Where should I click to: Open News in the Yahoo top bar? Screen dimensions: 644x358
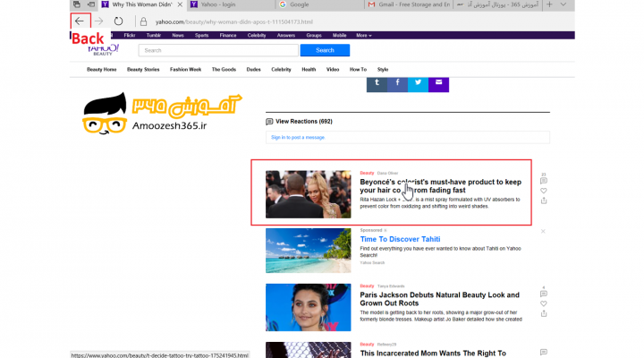pos(178,35)
